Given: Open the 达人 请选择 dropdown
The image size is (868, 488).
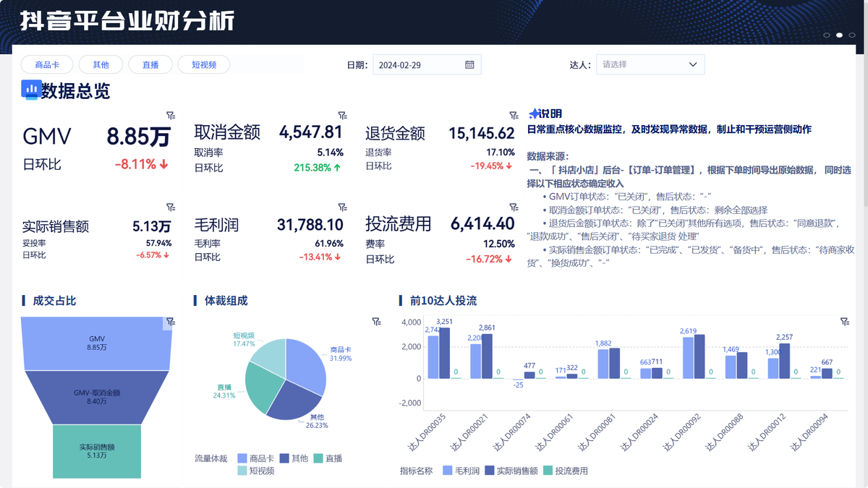Looking at the screenshot, I should click(x=650, y=64).
